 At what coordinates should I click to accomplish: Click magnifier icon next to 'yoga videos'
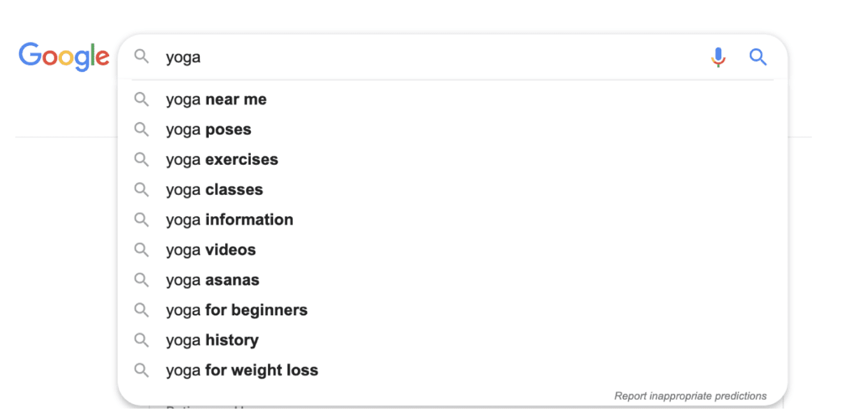click(x=141, y=250)
